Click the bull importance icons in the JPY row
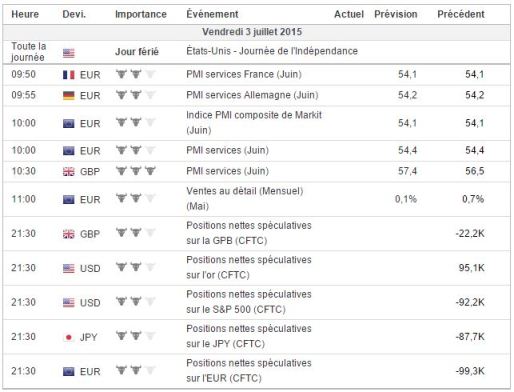 [136, 336]
